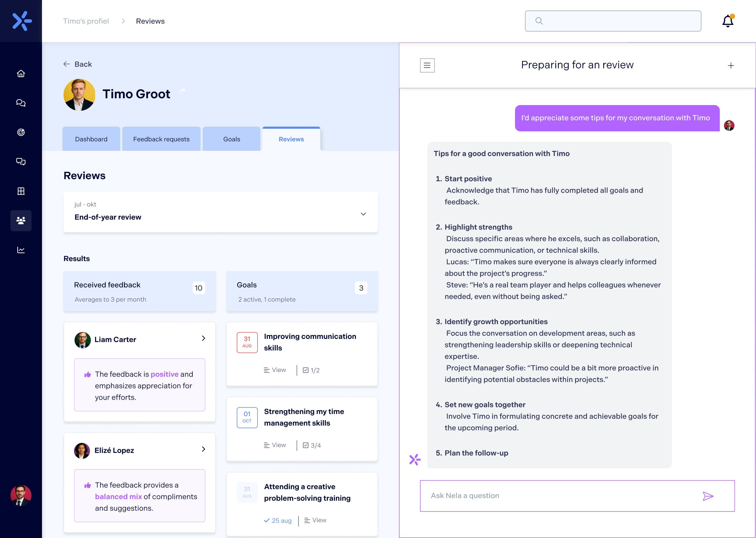Open the Feedback requests tab

click(161, 139)
